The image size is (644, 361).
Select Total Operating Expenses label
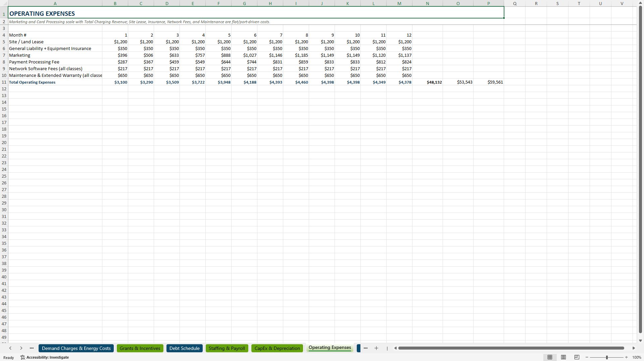[x=55, y=82]
